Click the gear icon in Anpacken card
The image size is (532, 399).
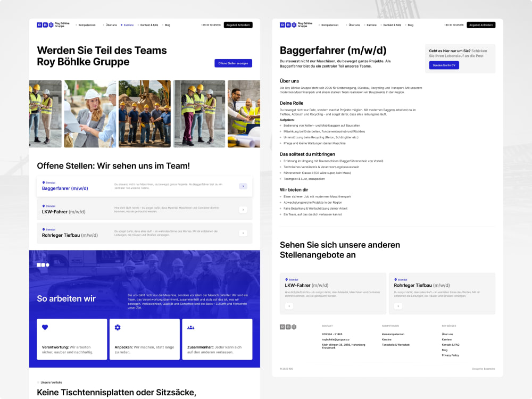click(118, 327)
